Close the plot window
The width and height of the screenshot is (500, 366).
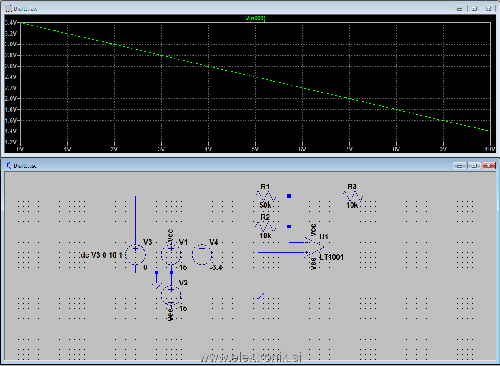click(x=489, y=9)
